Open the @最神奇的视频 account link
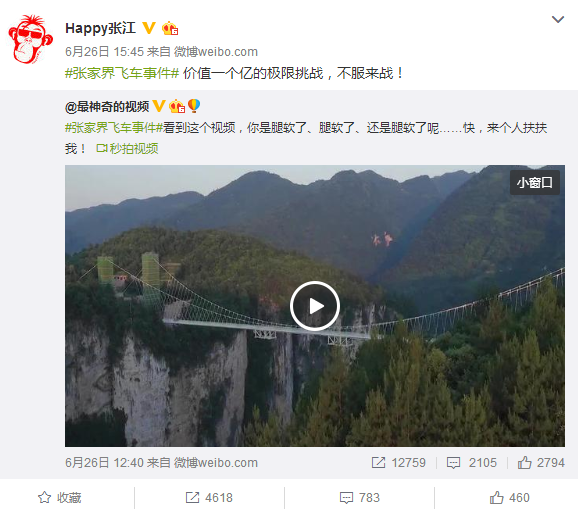578x513 pixels. [107, 107]
